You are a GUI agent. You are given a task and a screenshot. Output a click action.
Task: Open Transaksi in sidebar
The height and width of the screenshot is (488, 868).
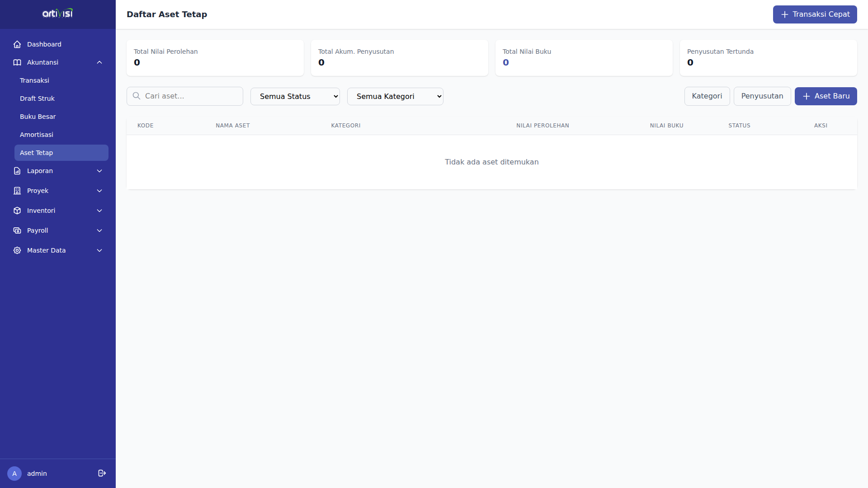pos(34,80)
